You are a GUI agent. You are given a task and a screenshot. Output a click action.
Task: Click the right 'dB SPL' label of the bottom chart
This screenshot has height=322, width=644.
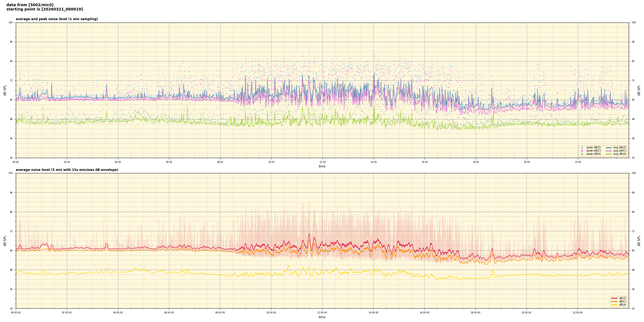coord(639,241)
